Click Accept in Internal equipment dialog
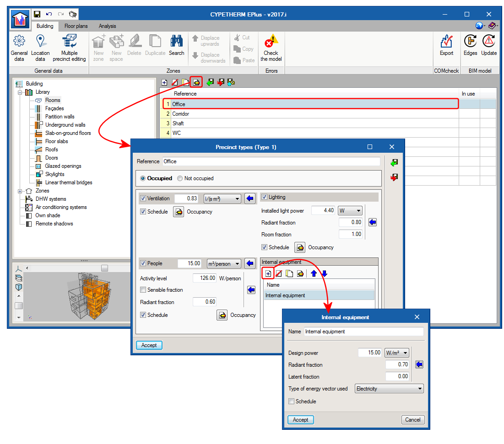504x444 pixels. coord(300,420)
